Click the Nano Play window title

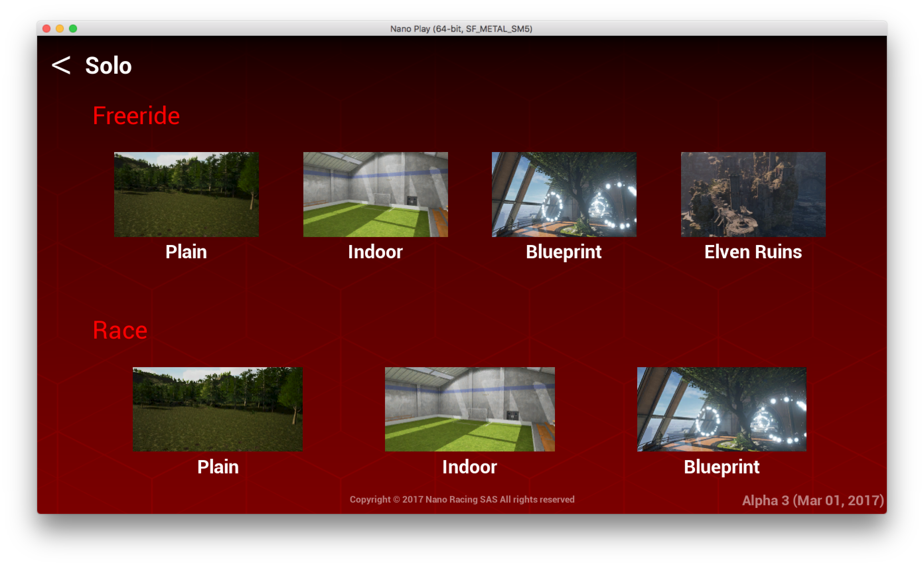461,29
